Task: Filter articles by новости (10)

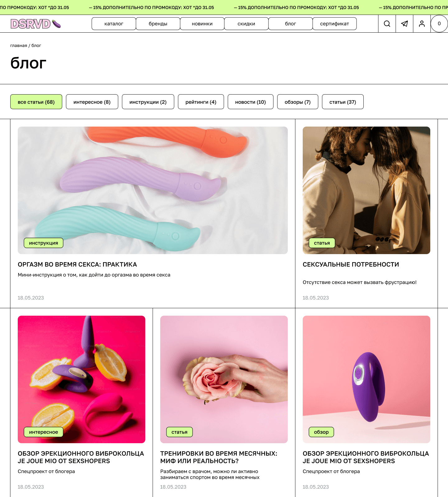Action: tap(250, 102)
